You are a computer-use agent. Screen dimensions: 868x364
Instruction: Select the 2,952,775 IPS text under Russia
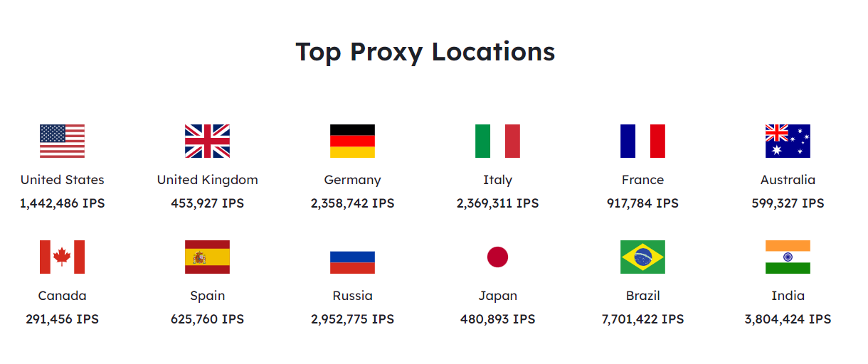coord(352,319)
